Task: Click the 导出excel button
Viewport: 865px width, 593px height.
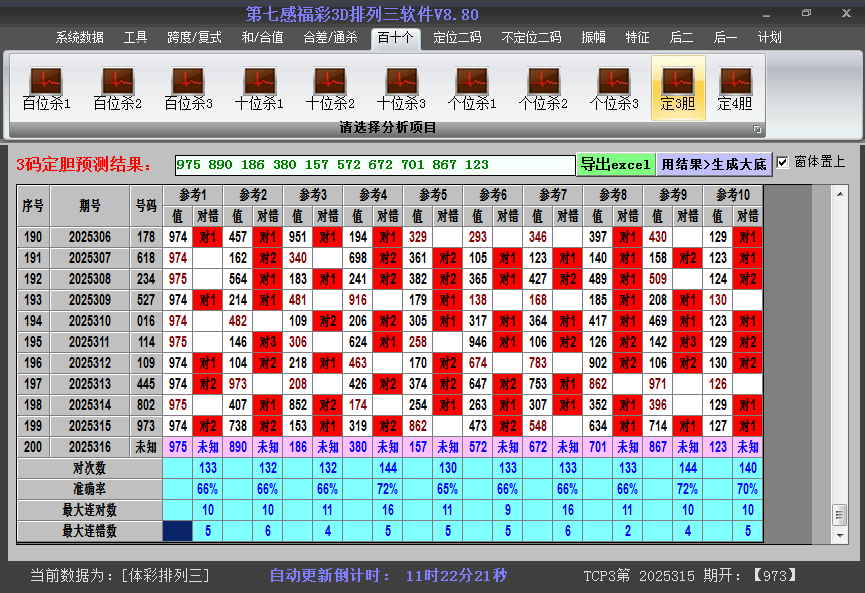Action: (615, 164)
